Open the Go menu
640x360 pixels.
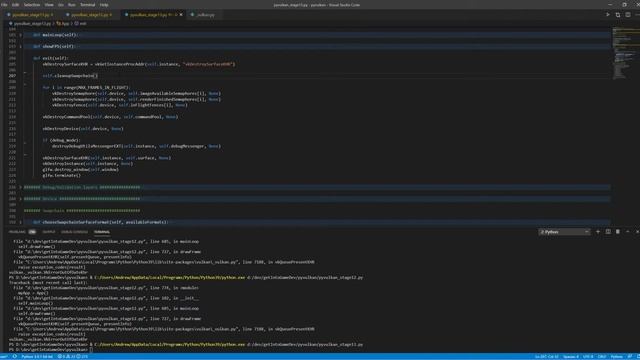click(x=61, y=5)
